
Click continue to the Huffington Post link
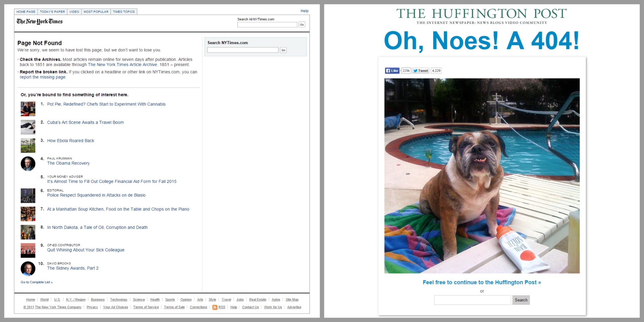click(x=482, y=282)
